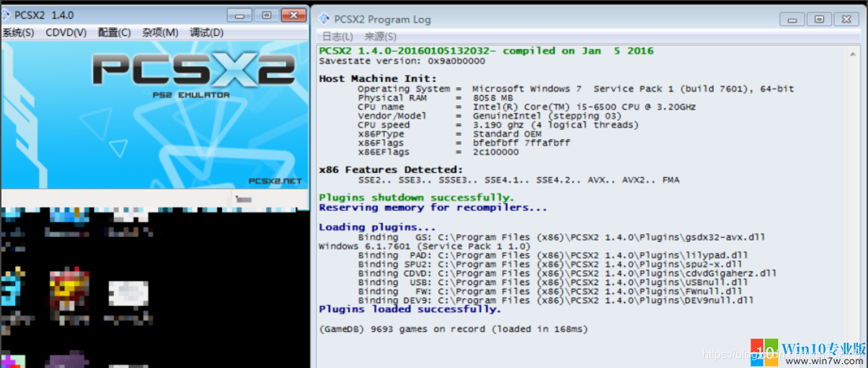Close the PCSX2 1.4.0 main window
Viewport: 868px width, 368px height.
coord(293,14)
